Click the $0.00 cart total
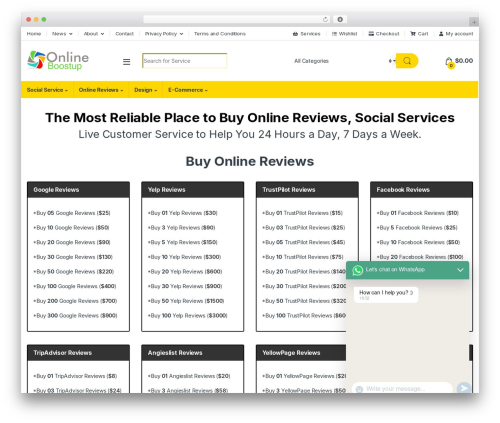This screenshot has height=423, width=500. tap(464, 61)
